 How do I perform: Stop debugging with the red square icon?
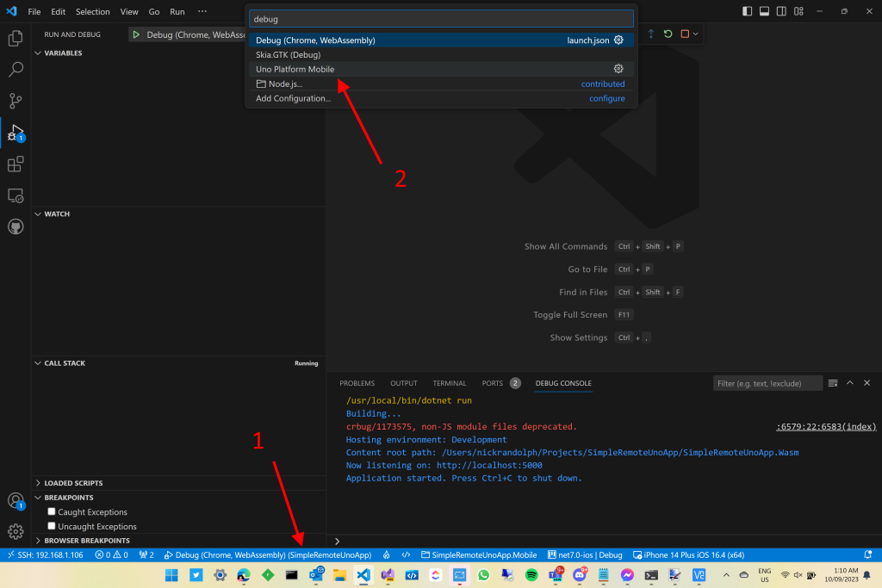[x=685, y=33]
